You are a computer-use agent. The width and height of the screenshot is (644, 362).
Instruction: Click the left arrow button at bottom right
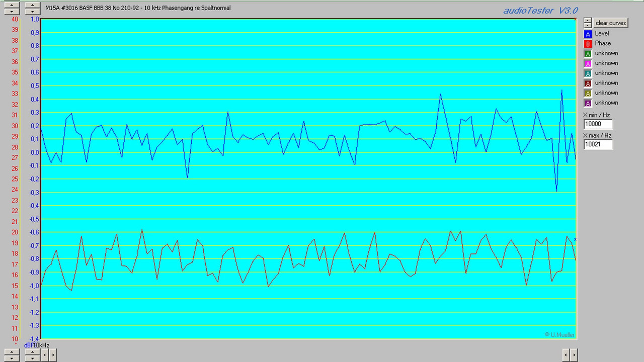pos(566,354)
